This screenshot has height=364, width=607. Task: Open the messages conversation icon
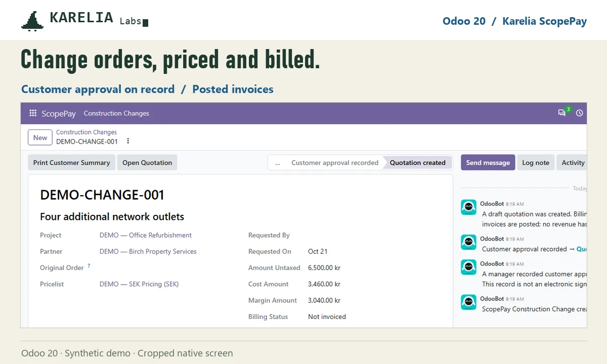click(x=561, y=113)
